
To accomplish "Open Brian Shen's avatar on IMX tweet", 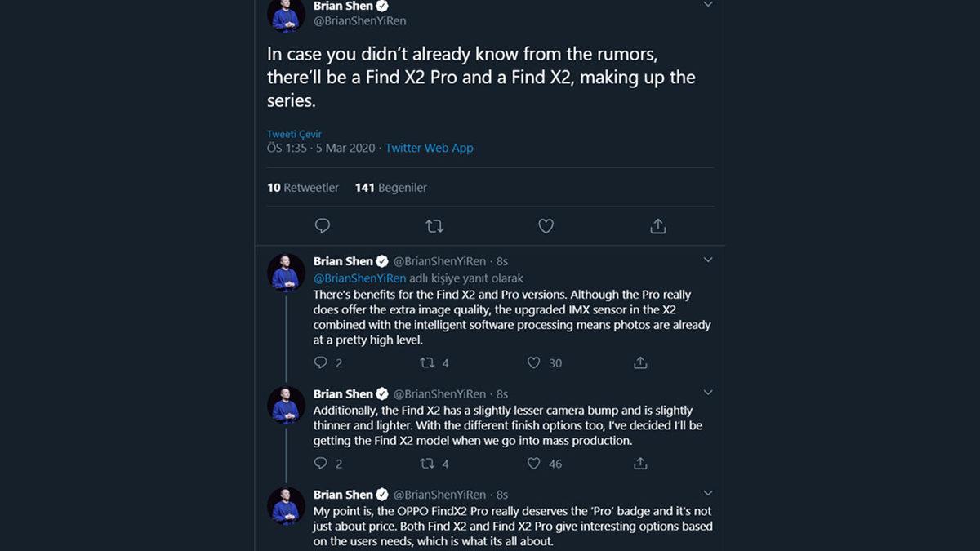I will (286, 273).
